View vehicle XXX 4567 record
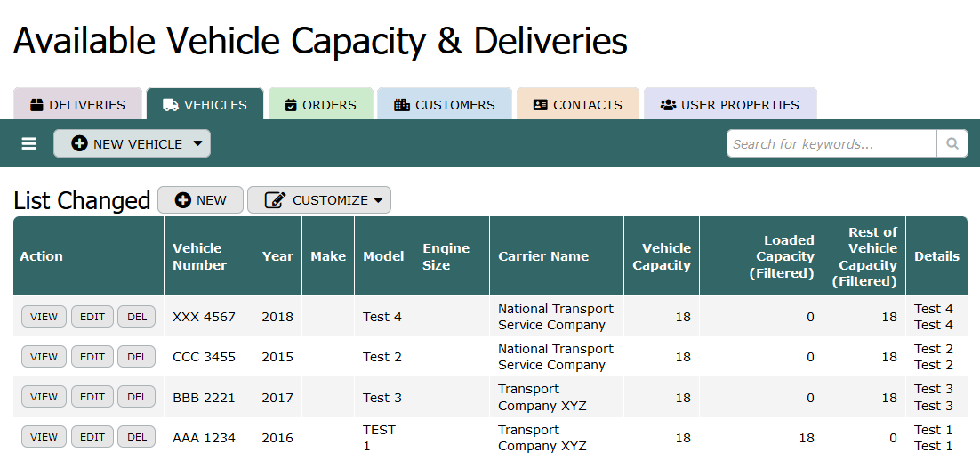980x461 pixels. tap(44, 317)
